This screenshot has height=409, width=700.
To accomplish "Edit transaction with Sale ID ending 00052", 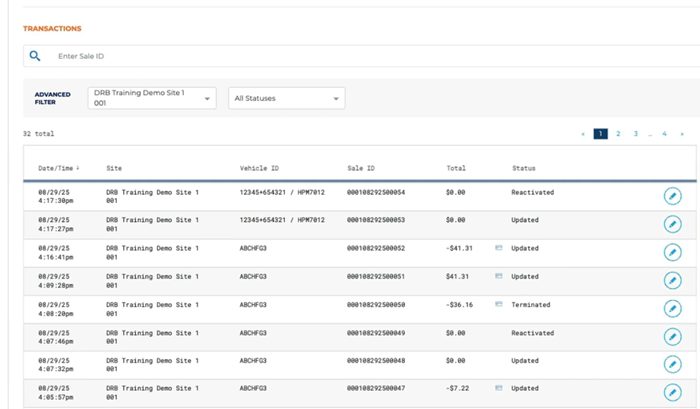I will click(672, 252).
